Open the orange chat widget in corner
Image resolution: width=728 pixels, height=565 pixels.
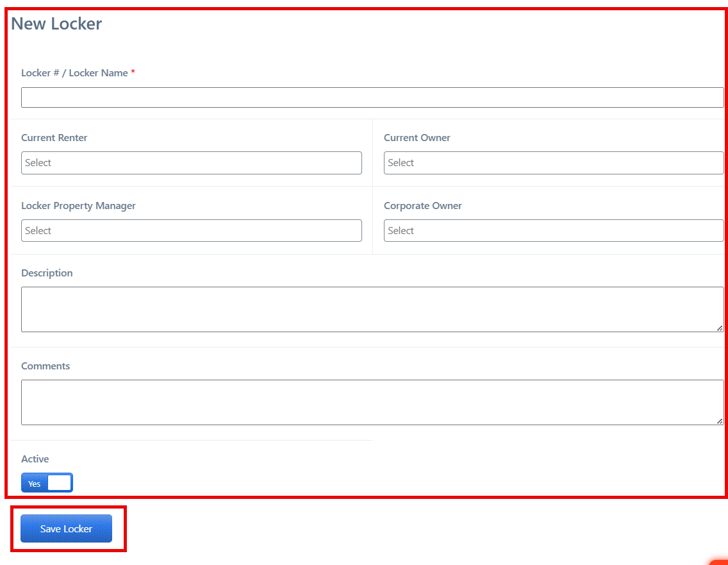coord(720,562)
